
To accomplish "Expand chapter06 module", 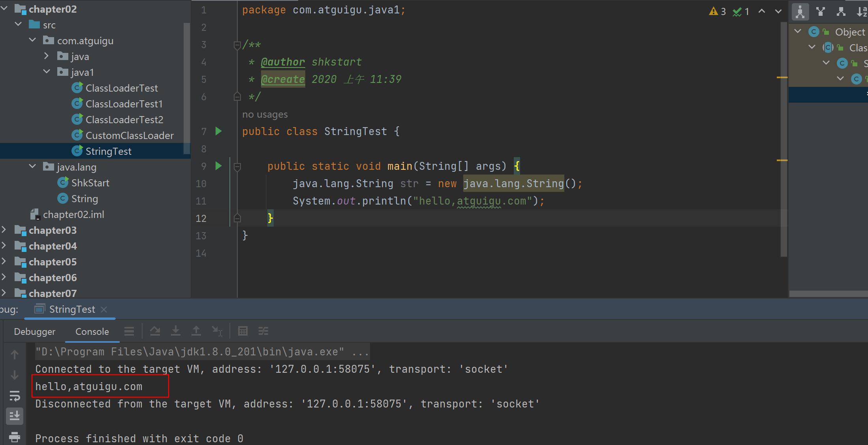I will tap(4, 277).
